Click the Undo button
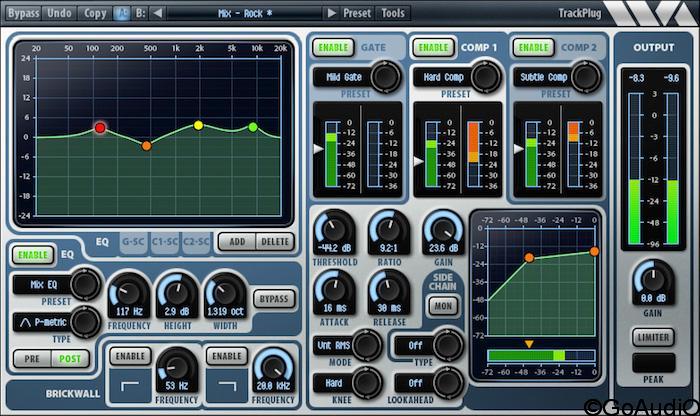700x416 pixels. (x=59, y=13)
